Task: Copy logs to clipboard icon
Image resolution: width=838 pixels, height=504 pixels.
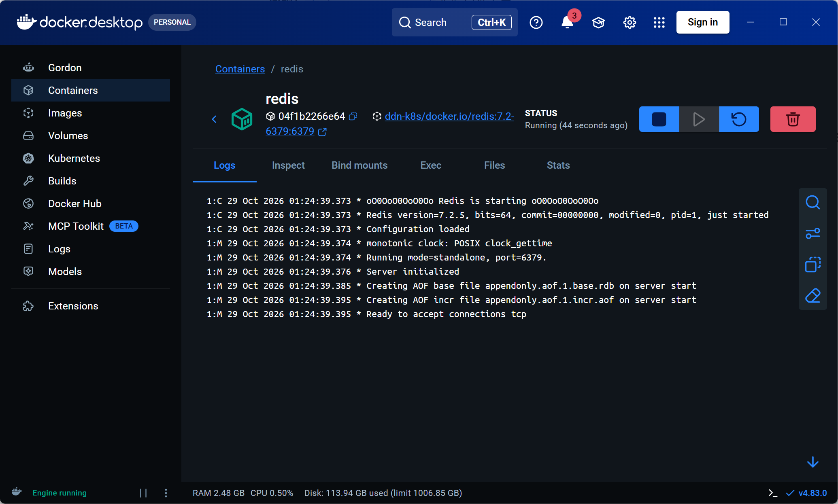Action: (812, 265)
